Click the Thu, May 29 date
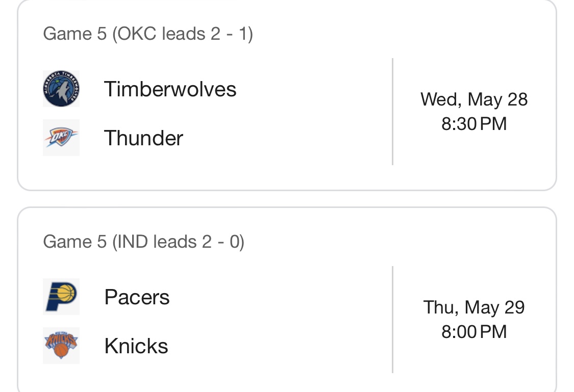 point(474,307)
